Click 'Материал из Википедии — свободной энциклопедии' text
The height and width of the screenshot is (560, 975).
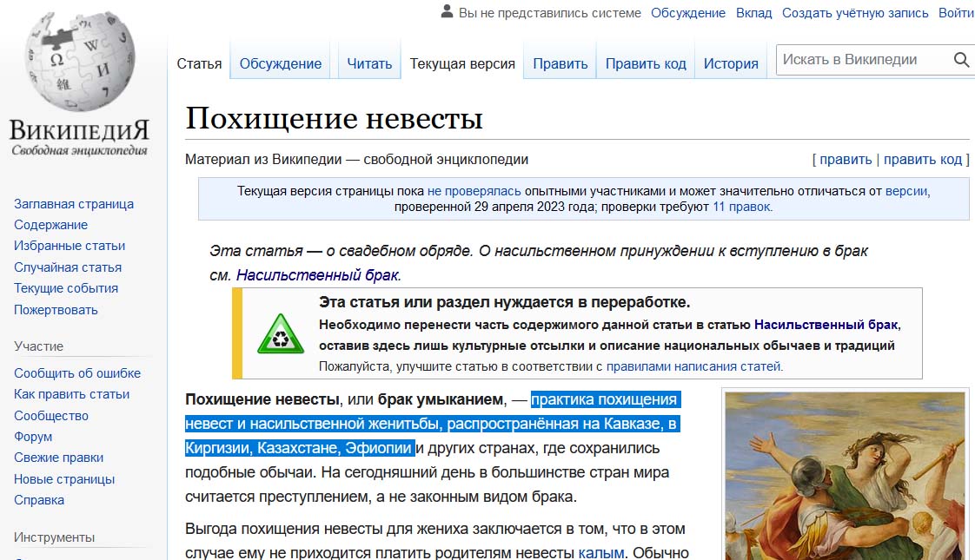point(356,160)
